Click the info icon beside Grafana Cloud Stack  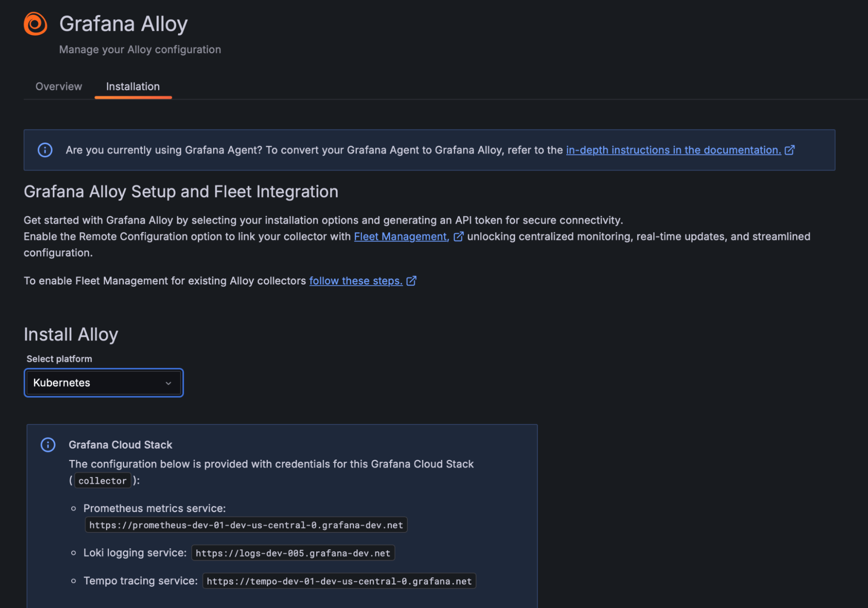pyautogui.click(x=48, y=445)
